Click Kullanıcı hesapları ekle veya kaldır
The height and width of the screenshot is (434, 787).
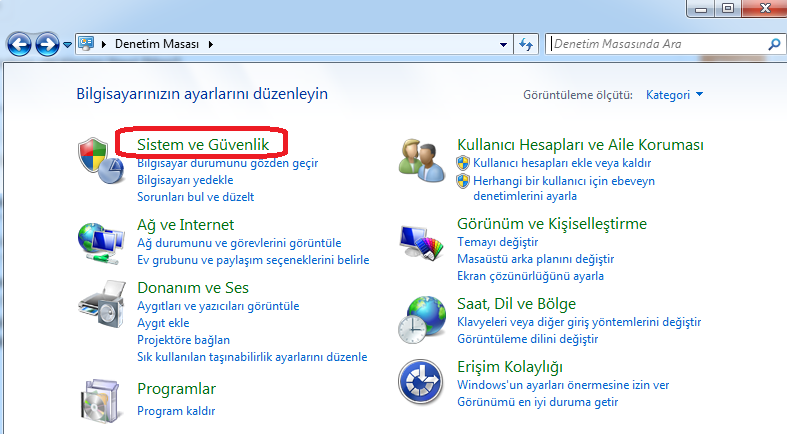coord(562,163)
